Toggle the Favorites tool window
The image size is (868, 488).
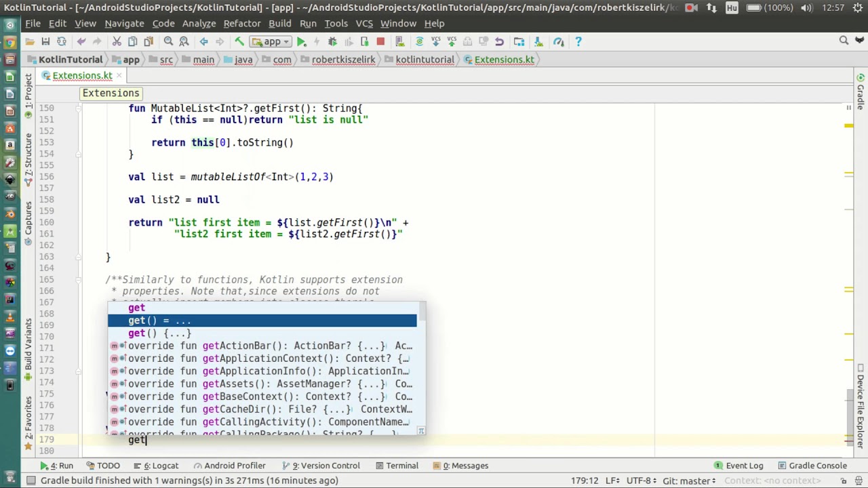tap(28, 424)
